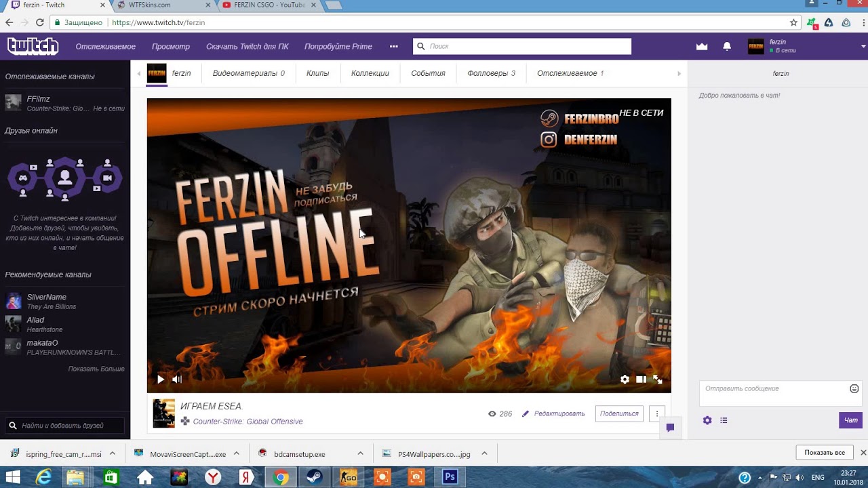
Task: Open player settings gear icon
Action: coord(625,380)
